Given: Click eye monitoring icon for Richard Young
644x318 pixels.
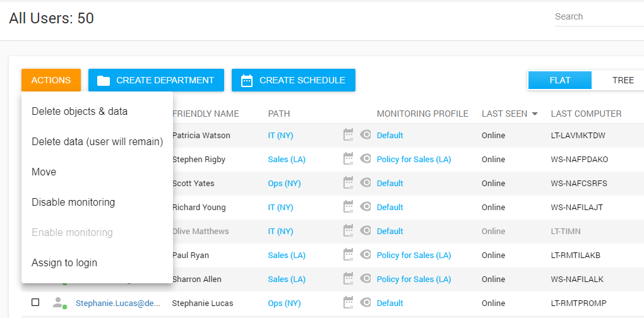Looking at the screenshot, I should (x=366, y=206).
